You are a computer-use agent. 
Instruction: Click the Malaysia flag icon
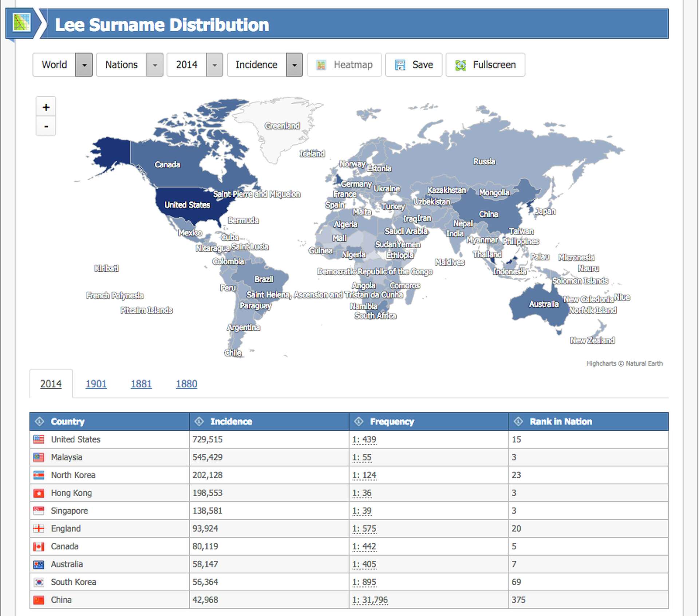point(39,457)
